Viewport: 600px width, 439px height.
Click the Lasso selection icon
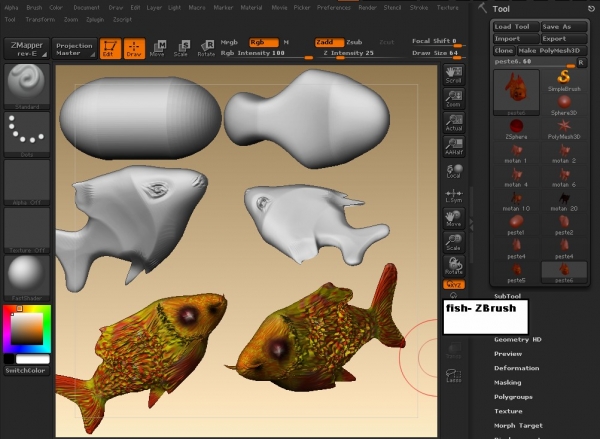[454, 375]
